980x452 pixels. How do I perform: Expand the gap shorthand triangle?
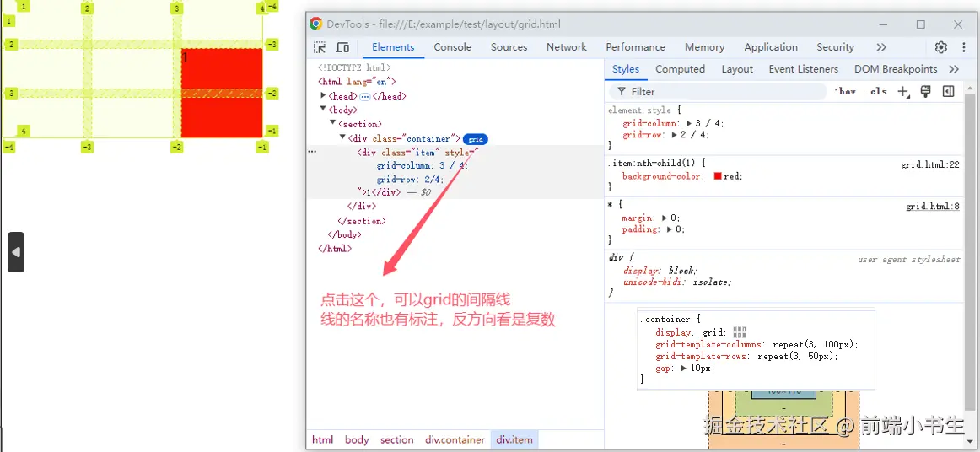coord(684,369)
